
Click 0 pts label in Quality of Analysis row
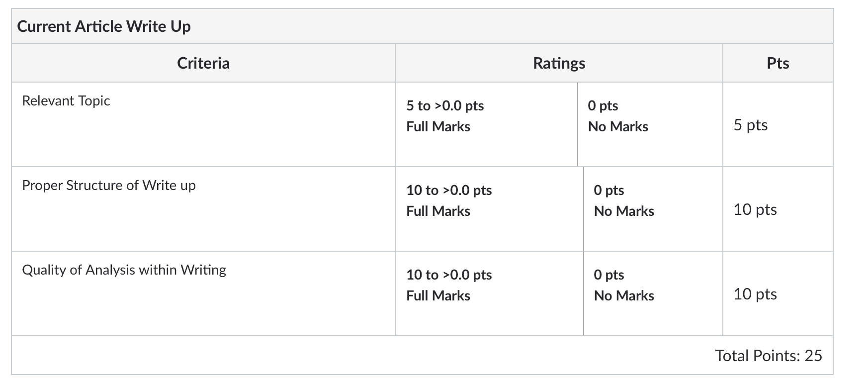(x=608, y=275)
